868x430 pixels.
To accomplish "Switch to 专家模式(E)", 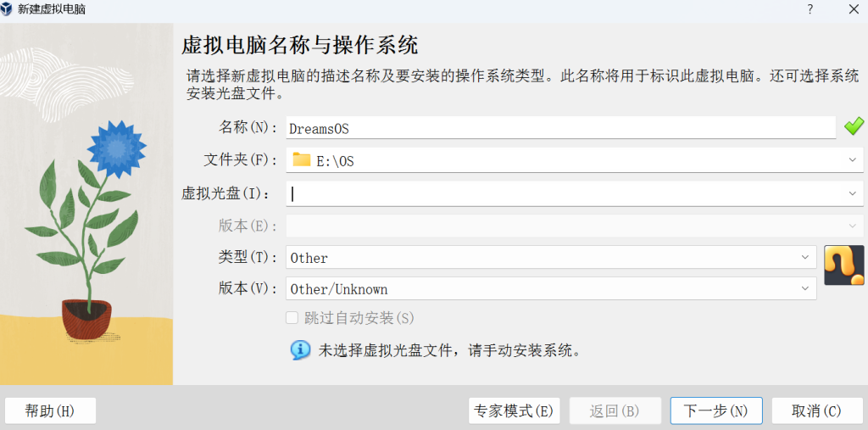I will (514, 410).
